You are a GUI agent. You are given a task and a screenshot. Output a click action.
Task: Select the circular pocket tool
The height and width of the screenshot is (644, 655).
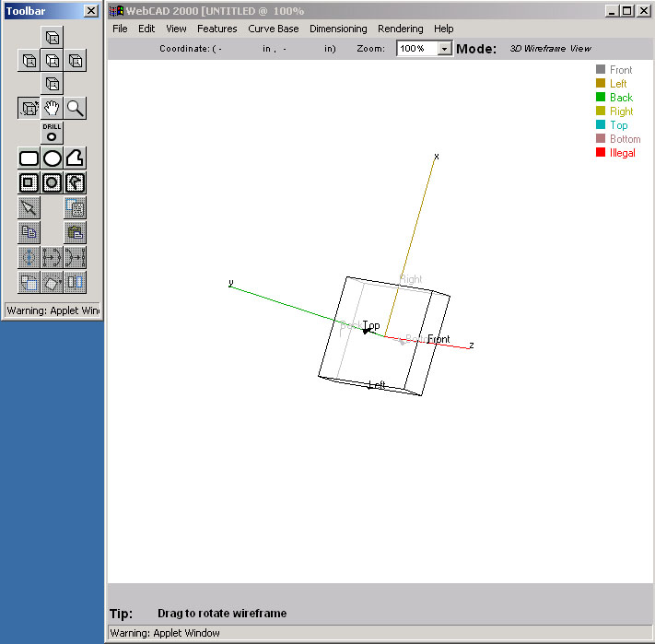53,182
